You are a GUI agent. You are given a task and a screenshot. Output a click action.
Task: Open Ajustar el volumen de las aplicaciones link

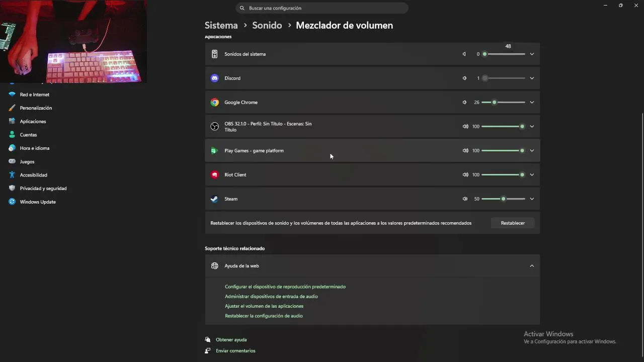click(264, 306)
